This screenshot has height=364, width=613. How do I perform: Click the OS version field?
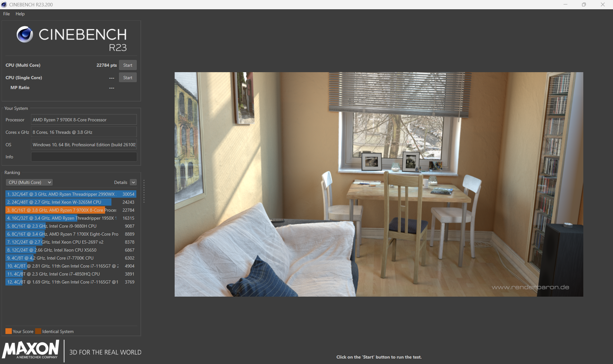tap(84, 144)
